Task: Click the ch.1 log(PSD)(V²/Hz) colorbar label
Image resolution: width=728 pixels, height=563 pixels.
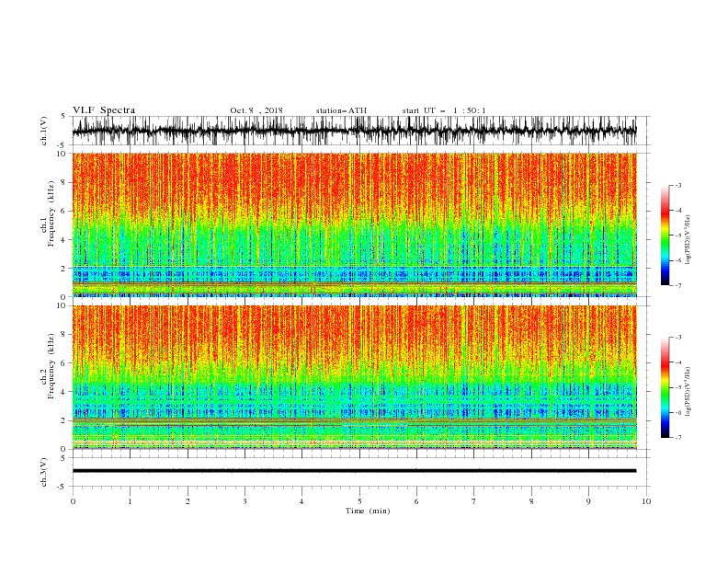Action: pos(688,240)
